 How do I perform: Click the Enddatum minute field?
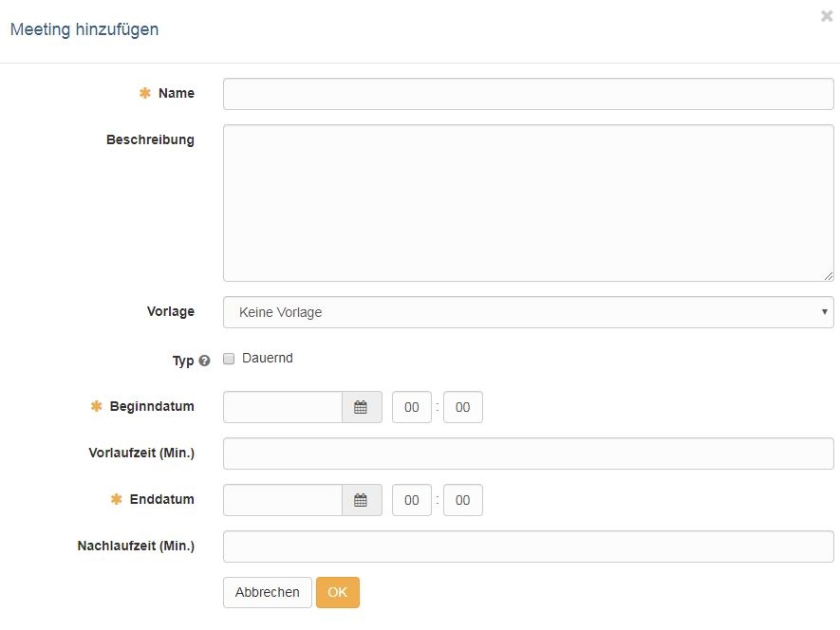(x=462, y=500)
